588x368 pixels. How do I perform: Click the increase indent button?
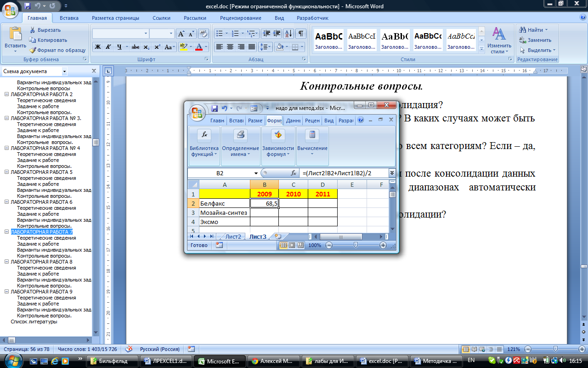[x=277, y=34]
